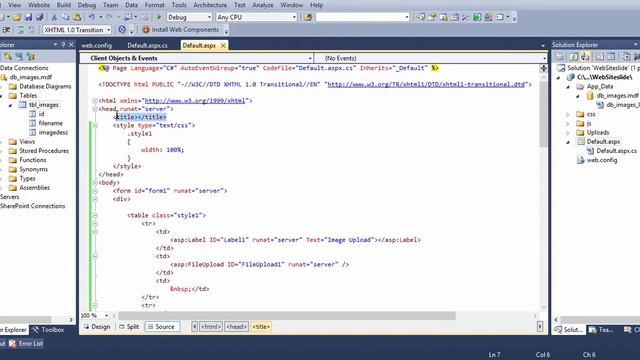
Task: Switch to the Default.aspx.cs tab
Action: coord(147,45)
